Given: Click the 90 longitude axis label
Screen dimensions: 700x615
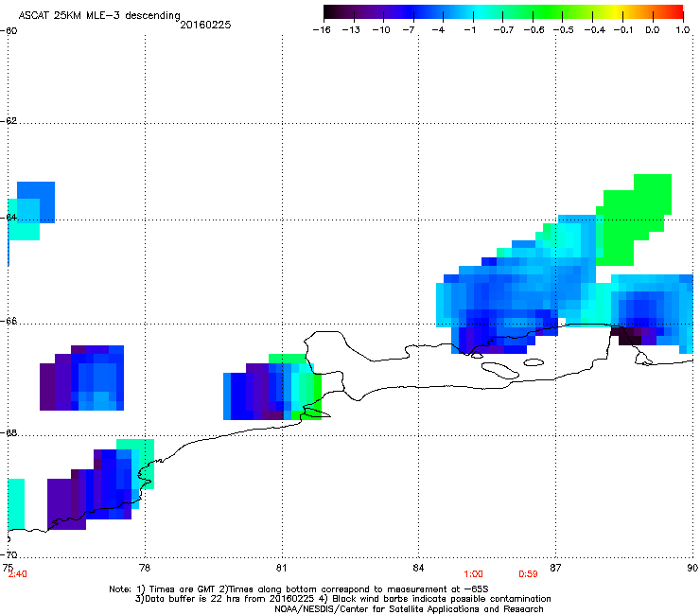Looking at the screenshot, I should tap(692, 568).
